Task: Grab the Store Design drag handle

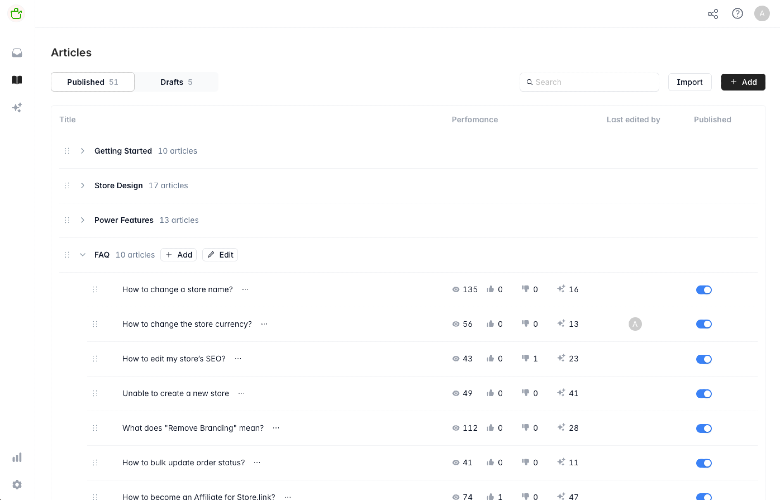Action: [67, 186]
